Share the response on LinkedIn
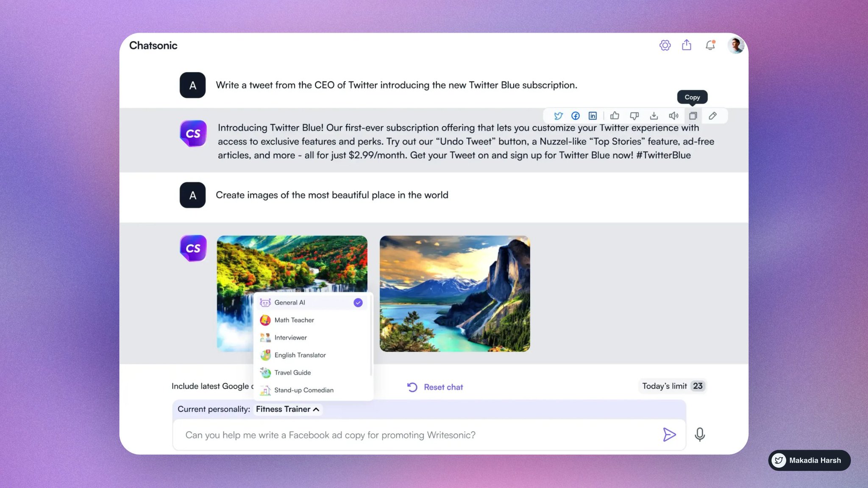This screenshot has height=488, width=868. 593,116
